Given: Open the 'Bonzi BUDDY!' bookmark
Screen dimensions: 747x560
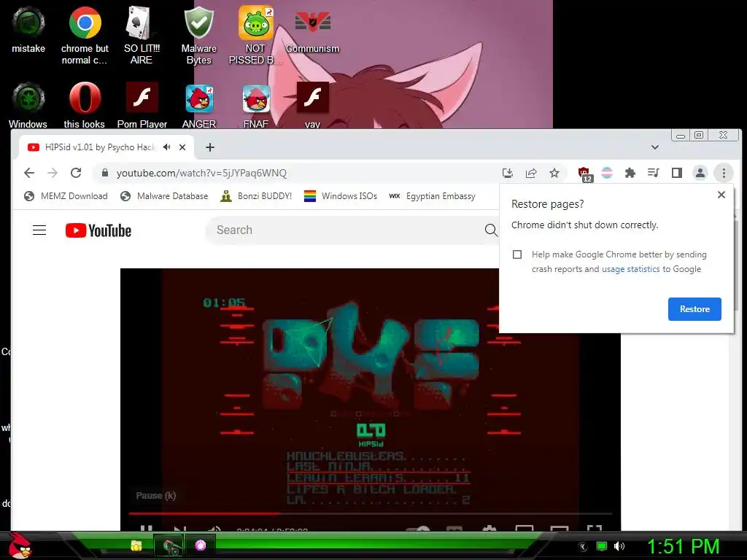Looking at the screenshot, I should pos(256,196).
